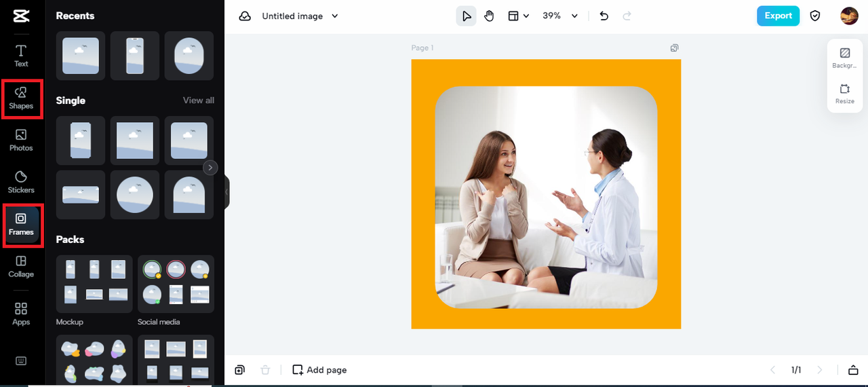Open the Text panel in sidebar

21,56
